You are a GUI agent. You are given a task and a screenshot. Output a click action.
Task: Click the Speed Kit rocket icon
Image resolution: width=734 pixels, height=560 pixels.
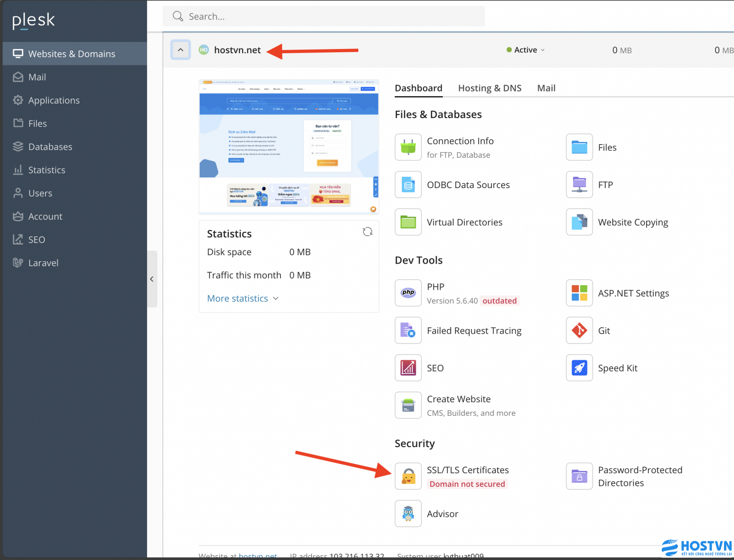[580, 367]
